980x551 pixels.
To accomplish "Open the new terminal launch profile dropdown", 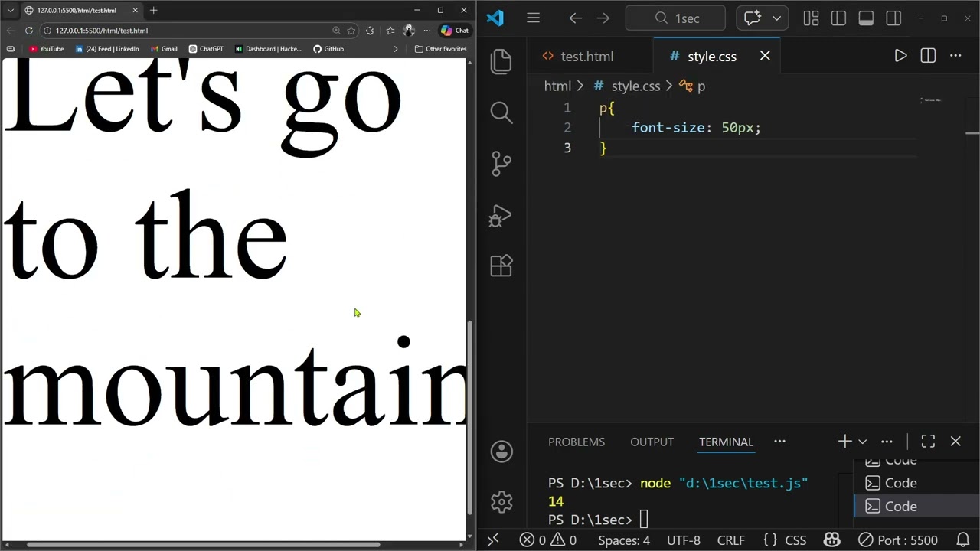I will [x=862, y=442].
